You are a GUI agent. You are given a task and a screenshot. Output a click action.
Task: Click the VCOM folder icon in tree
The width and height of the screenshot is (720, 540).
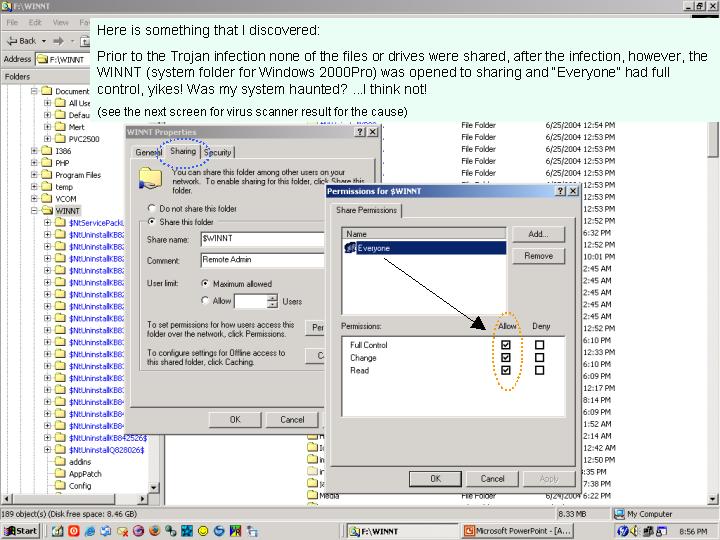pos(47,198)
